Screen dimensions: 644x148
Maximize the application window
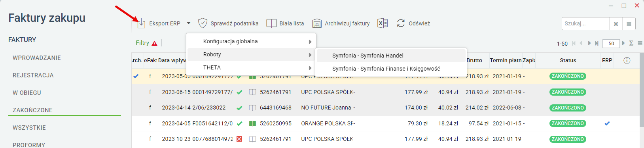tap(624, 6)
